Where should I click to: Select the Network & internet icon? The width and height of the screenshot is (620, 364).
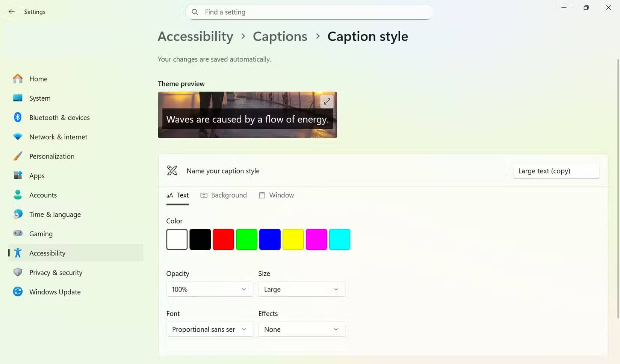pos(18,137)
